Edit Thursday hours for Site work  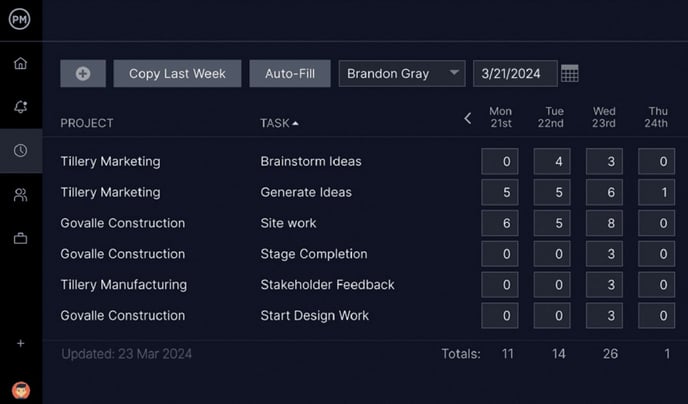pyautogui.click(x=656, y=223)
